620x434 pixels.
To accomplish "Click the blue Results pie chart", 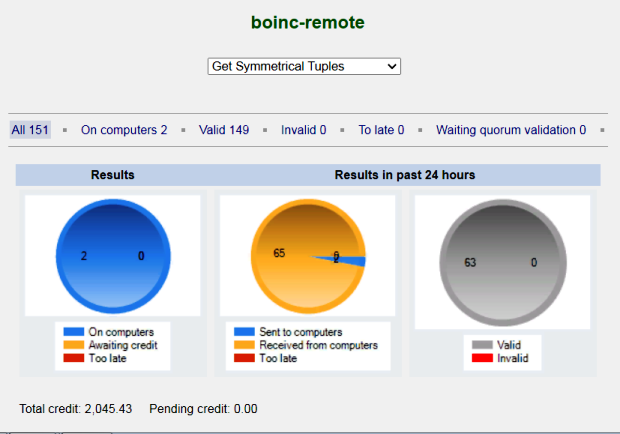I will point(113,256).
